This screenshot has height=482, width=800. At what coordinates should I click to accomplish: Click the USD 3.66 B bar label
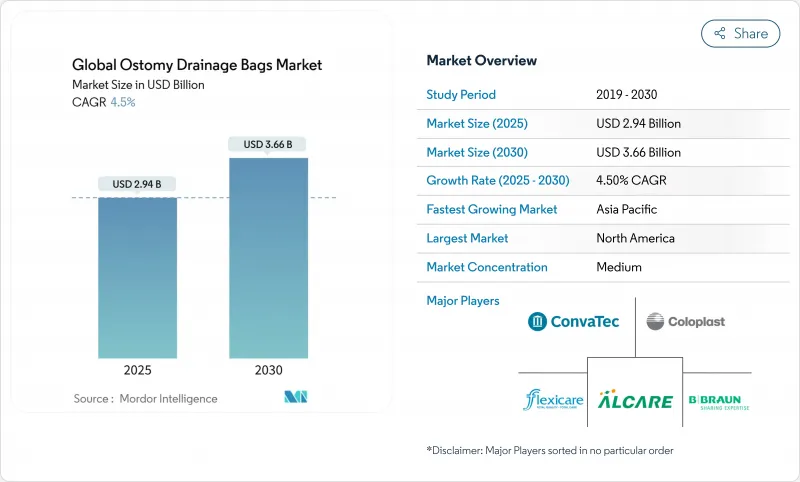(268, 144)
